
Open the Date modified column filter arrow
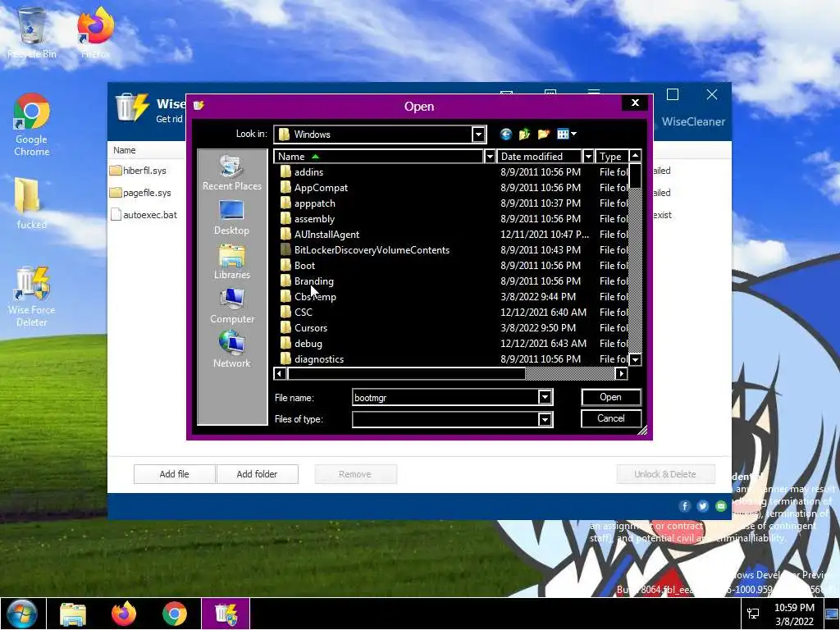pyautogui.click(x=587, y=157)
